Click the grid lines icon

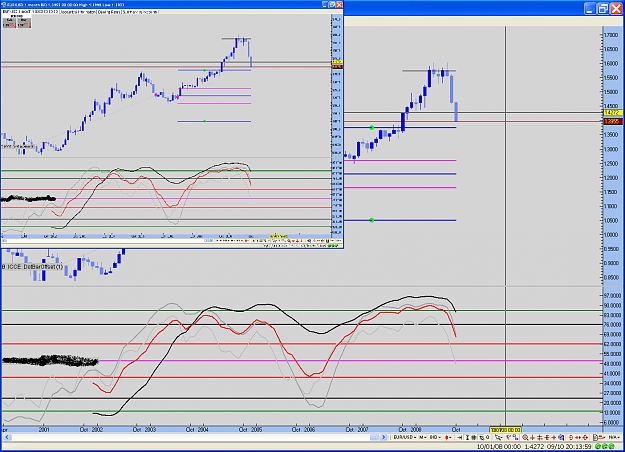[x=474, y=437]
